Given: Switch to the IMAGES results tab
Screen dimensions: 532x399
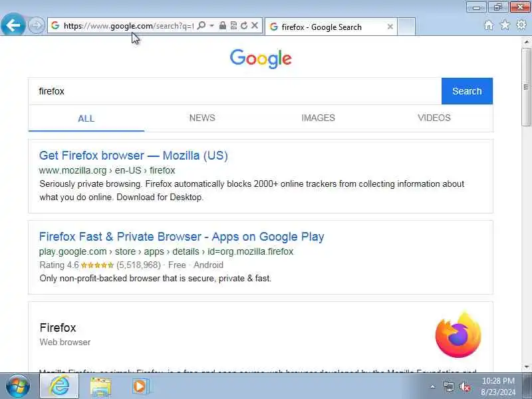Looking at the screenshot, I should 319,118.
